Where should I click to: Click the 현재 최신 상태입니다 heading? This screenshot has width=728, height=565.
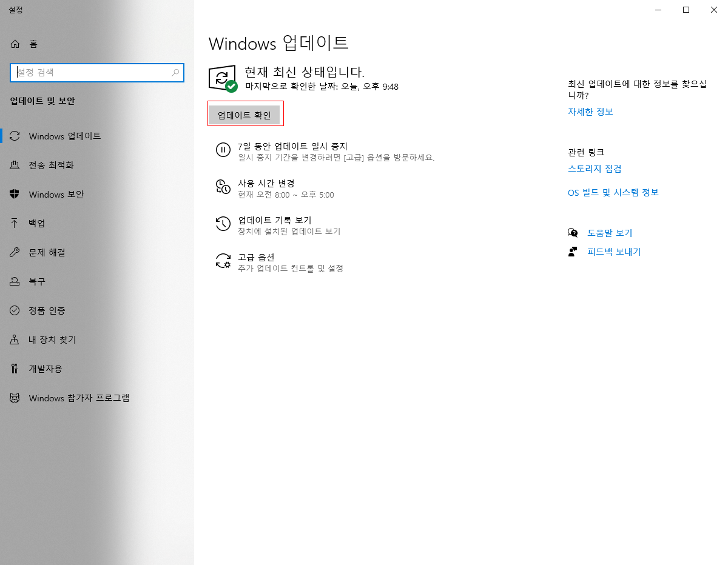(x=305, y=72)
